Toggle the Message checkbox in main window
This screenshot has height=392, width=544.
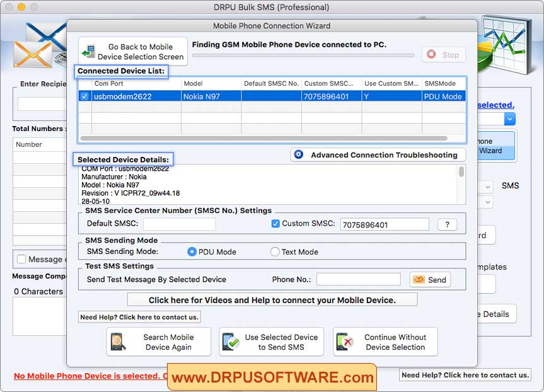tap(21, 259)
